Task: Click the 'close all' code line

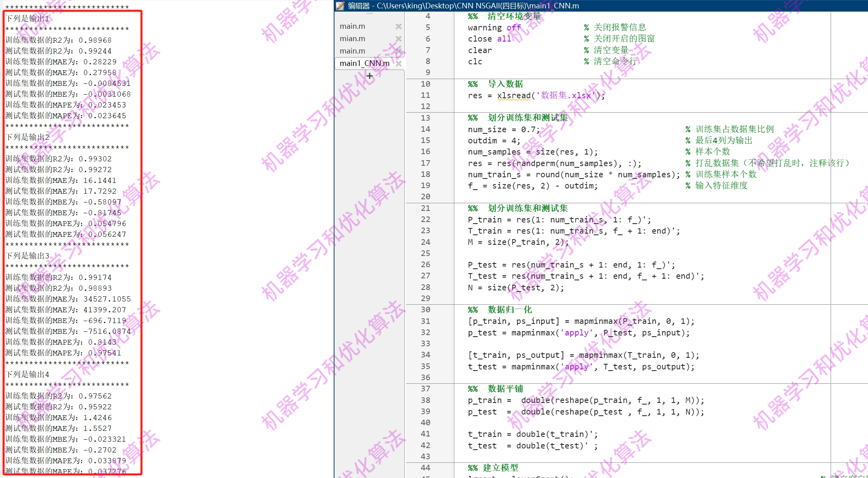Action: [x=490, y=39]
